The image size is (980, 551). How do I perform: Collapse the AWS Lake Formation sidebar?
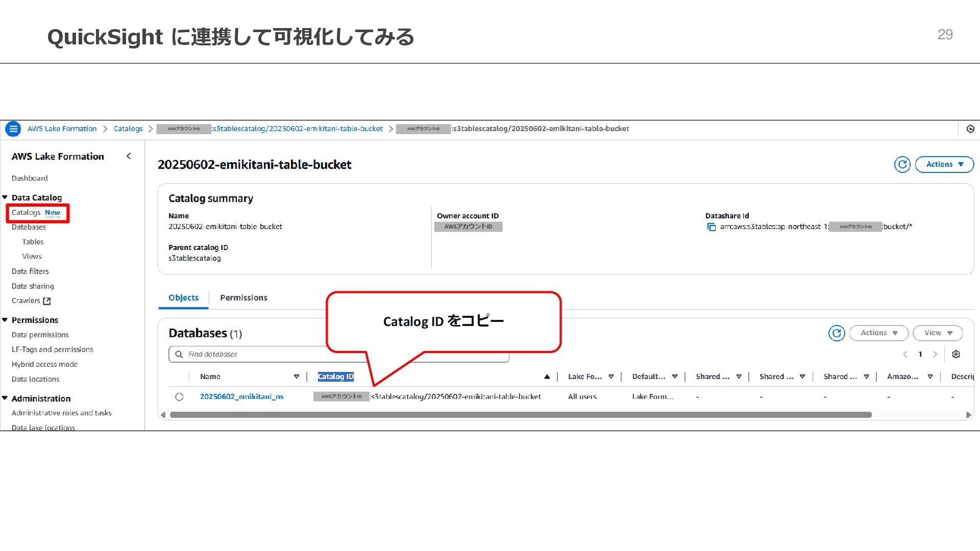pos(129,156)
